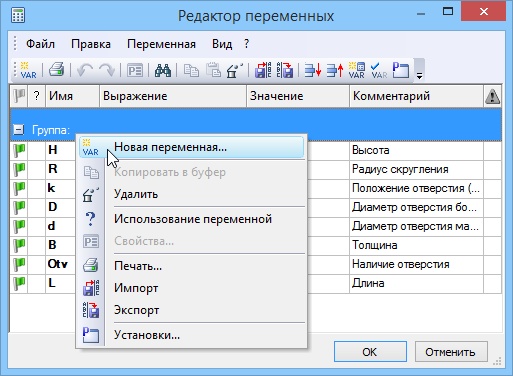Click the VAR with grid toolbar icon
Image resolution: width=513 pixels, height=376 pixels.
click(357, 70)
